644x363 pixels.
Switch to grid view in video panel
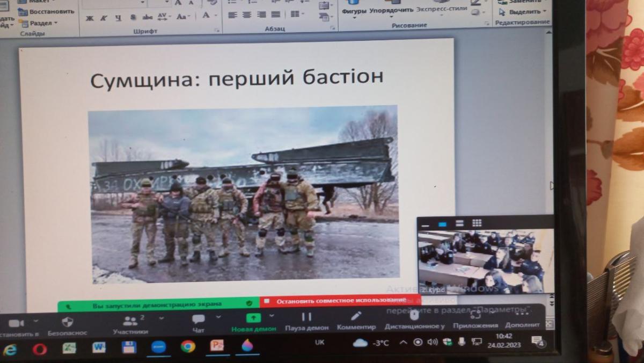coord(477,223)
